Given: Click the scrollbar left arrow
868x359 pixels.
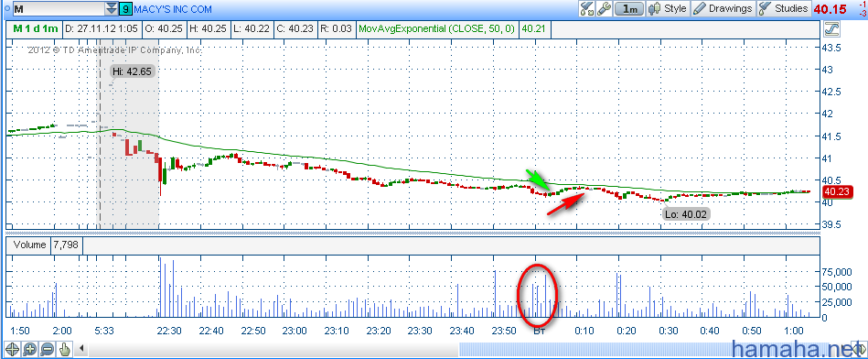Looking at the screenshot, I should tap(82, 349).
